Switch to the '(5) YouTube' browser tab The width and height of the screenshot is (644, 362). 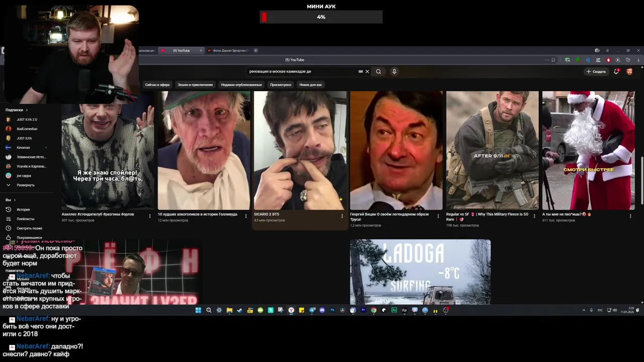pos(181,50)
